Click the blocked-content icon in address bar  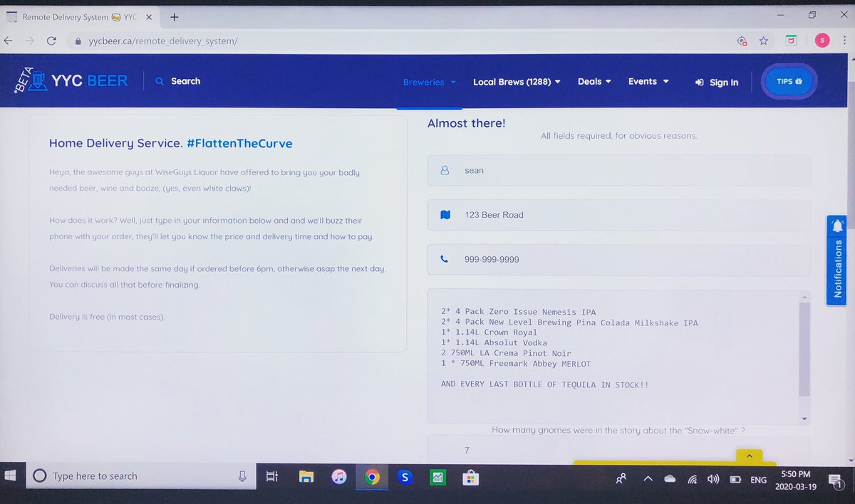(742, 41)
